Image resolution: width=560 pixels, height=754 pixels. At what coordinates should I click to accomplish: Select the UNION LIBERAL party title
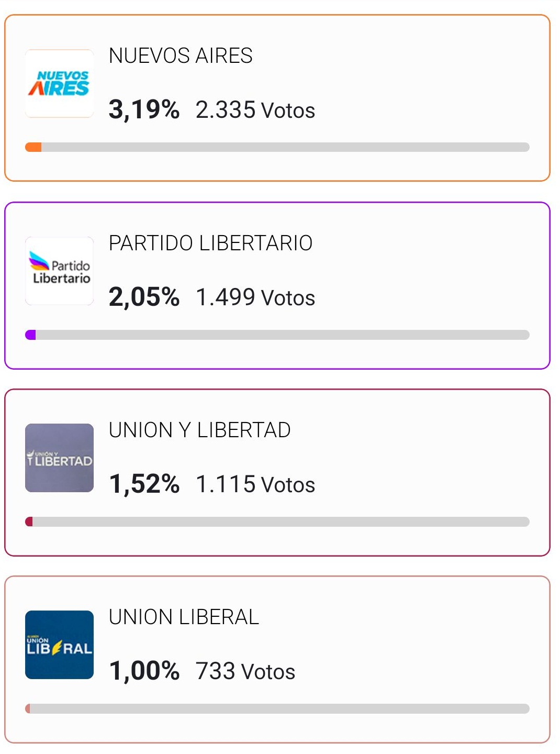click(x=184, y=617)
